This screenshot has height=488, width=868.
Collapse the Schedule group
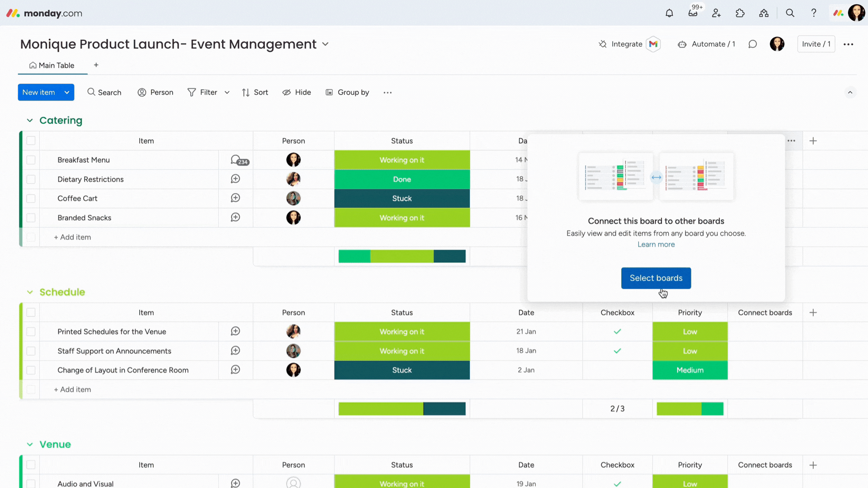pyautogui.click(x=30, y=292)
